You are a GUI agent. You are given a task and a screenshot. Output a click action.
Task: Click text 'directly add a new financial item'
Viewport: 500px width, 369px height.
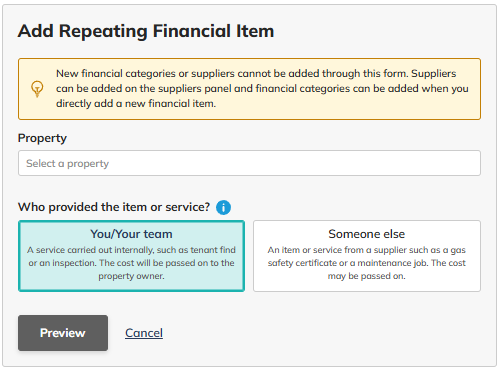pos(135,104)
